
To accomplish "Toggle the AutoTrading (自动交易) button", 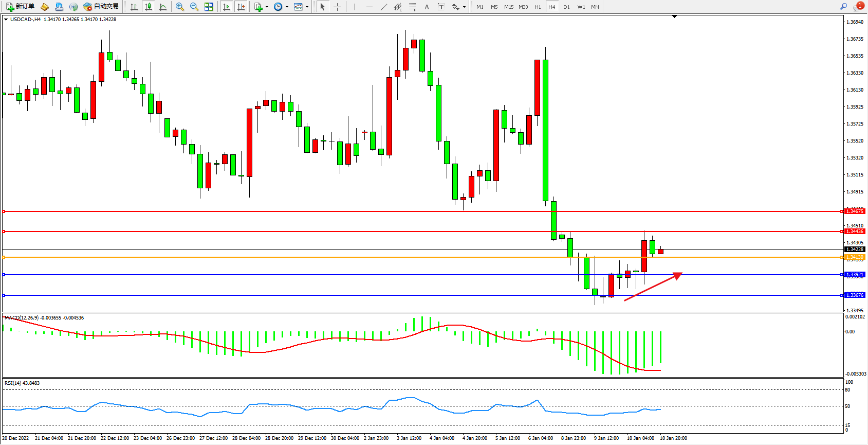I will click(x=101, y=7).
